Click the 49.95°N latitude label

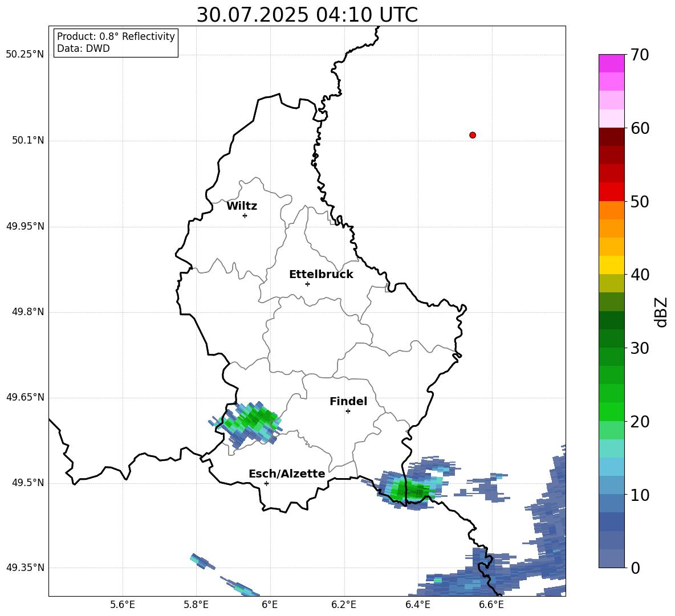pyautogui.click(x=25, y=226)
